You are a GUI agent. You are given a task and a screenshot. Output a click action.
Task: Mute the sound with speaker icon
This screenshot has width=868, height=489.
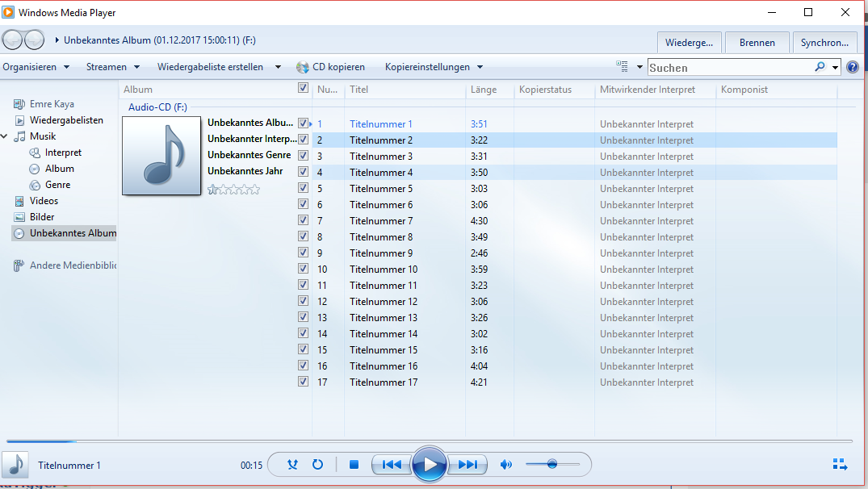pos(506,465)
